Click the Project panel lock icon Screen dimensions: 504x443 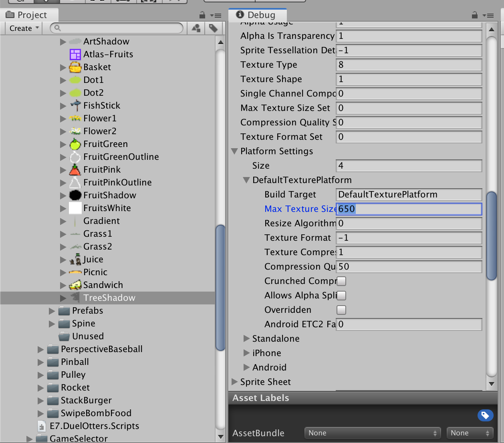202,15
